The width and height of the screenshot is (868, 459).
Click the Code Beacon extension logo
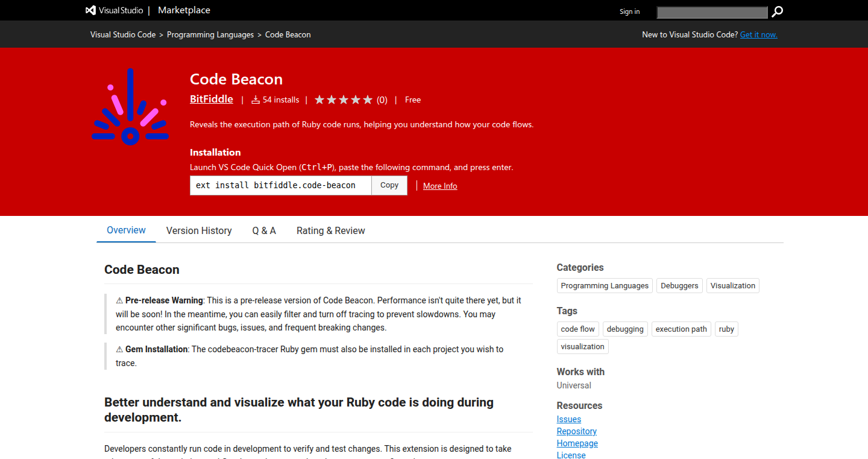click(130, 107)
